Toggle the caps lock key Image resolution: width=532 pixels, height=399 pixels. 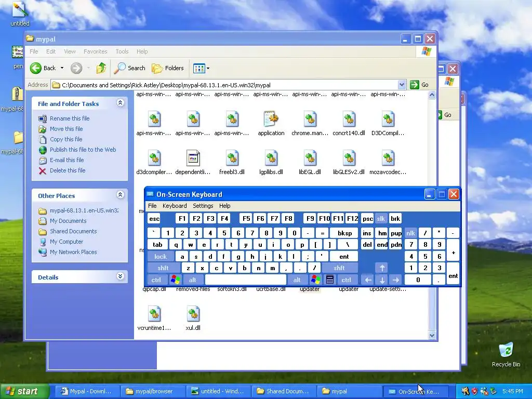[x=161, y=257]
